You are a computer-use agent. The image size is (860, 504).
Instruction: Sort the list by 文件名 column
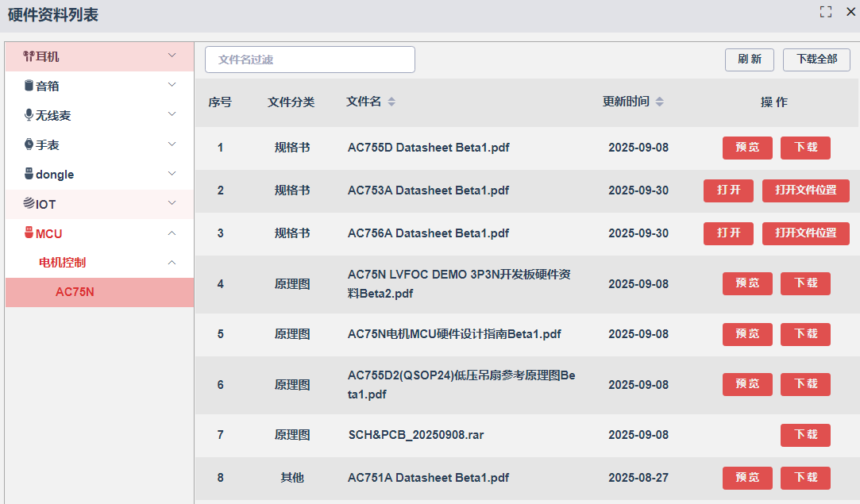[391, 102]
